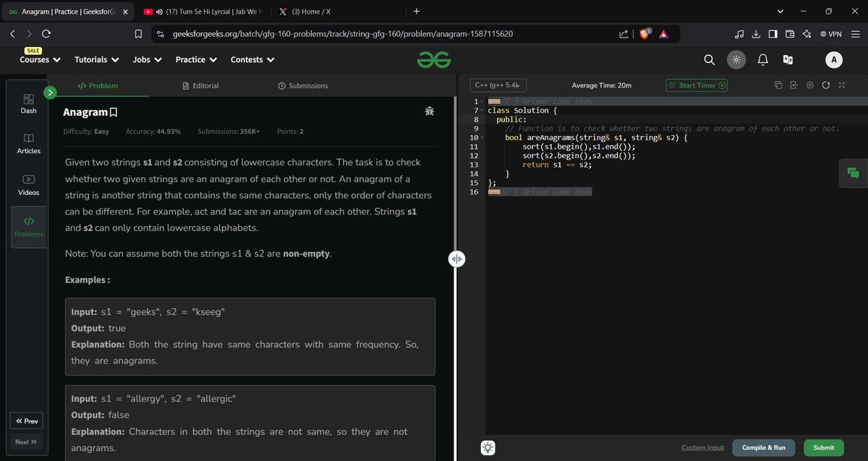
Task: Open site settings icon in address bar
Action: [x=161, y=34]
